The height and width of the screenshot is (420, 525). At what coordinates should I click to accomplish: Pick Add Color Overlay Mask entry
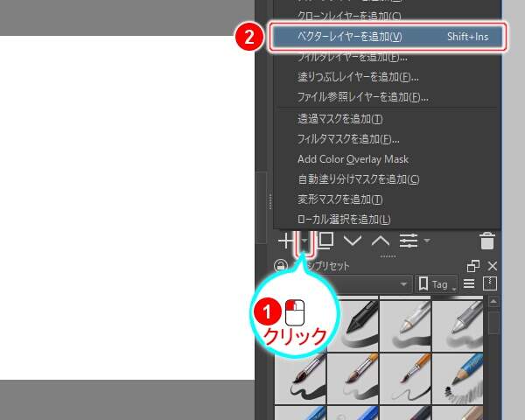[x=387, y=159]
